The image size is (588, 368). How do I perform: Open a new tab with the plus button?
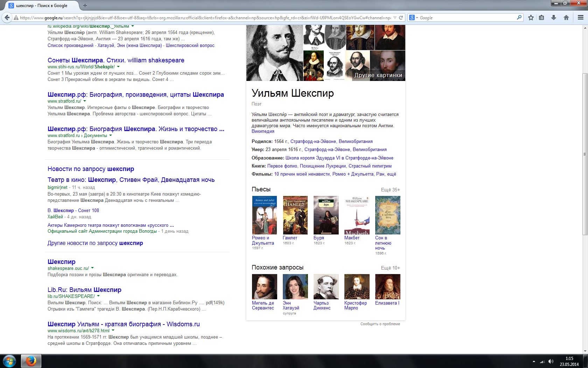pyautogui.click(x=85, y=6)
